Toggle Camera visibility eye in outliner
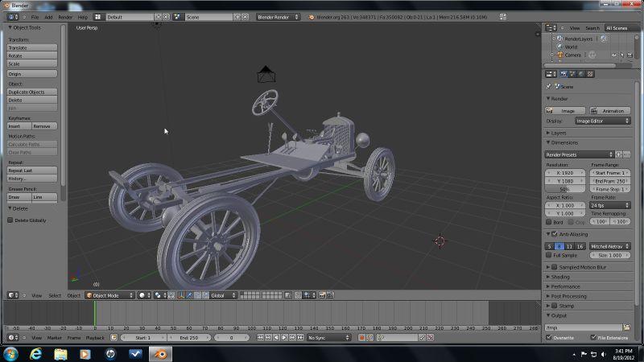This screenshot has width=644, height=362. tap(614, 55)
